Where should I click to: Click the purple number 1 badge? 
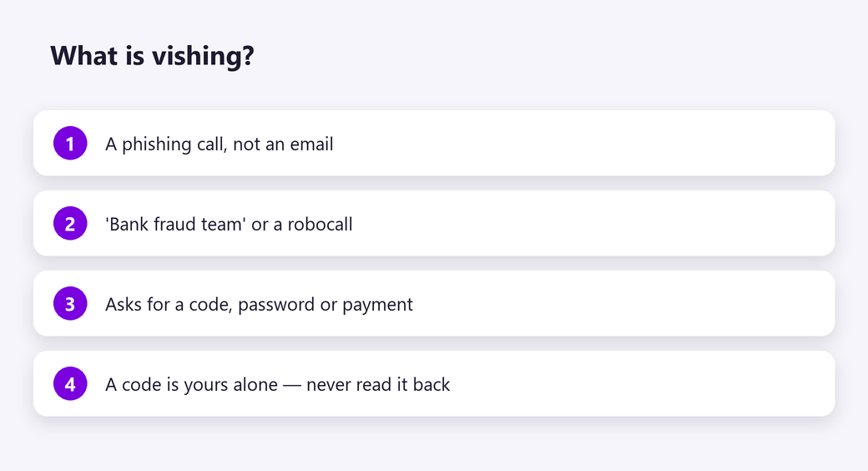(x=70, y=143)
